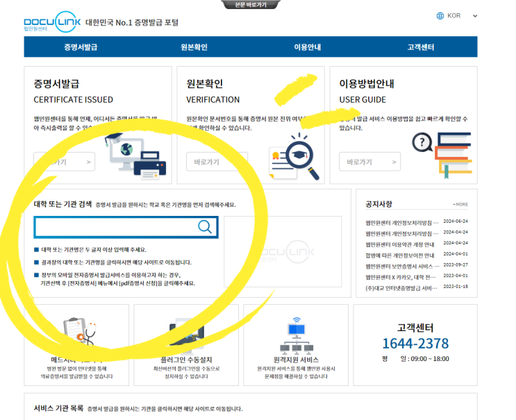Open the 이용안내 menu
The height and width of the screenshot is (420, 516).
(308, 47)
